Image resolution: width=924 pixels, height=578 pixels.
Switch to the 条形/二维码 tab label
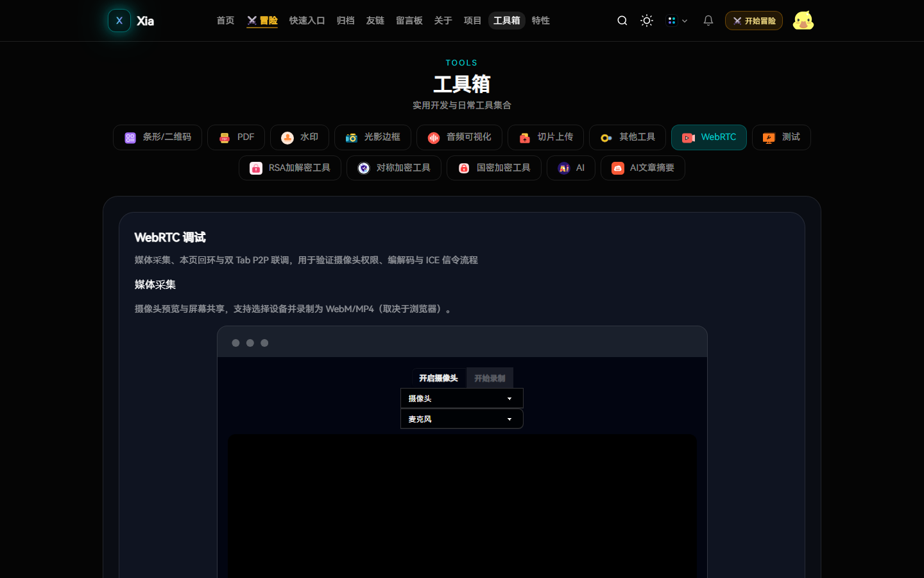point(167,137)
